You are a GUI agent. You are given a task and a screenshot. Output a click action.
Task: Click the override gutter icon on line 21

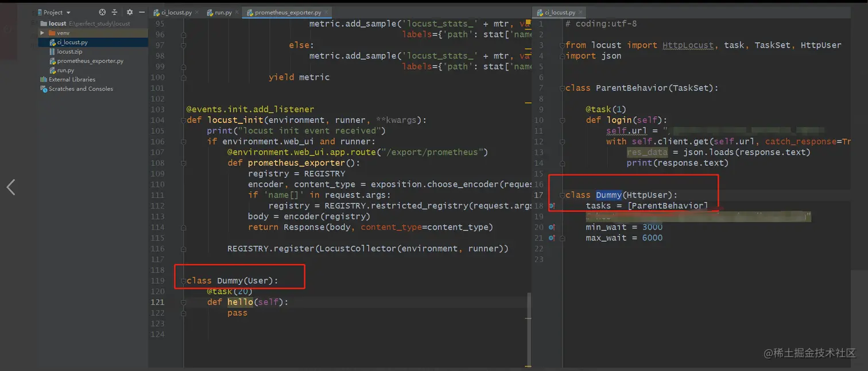click(x=552, y=238)
